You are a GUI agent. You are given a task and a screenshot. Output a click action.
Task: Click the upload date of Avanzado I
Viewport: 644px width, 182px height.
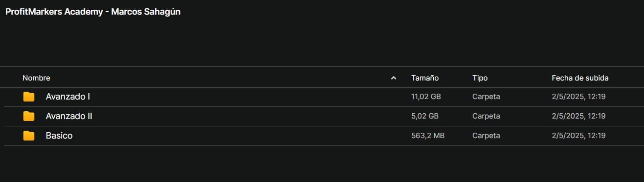(x=578, y=97)
